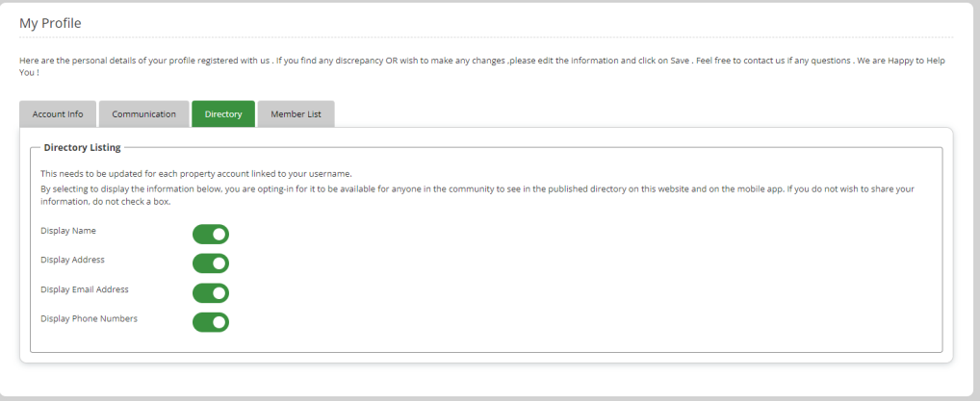Open the Communication tab
980x401 pixels.
pos(143,114)
